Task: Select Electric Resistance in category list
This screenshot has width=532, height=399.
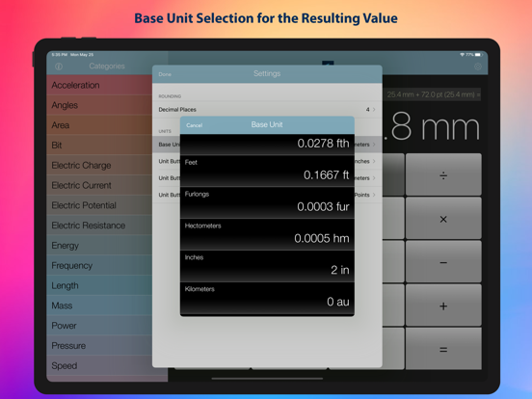Action: [x=99, y=226]
